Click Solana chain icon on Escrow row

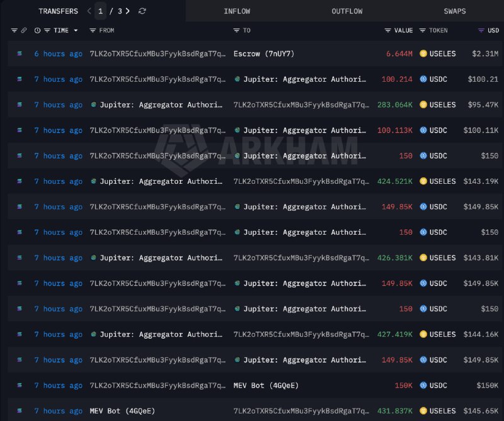(x=20, y=53)
